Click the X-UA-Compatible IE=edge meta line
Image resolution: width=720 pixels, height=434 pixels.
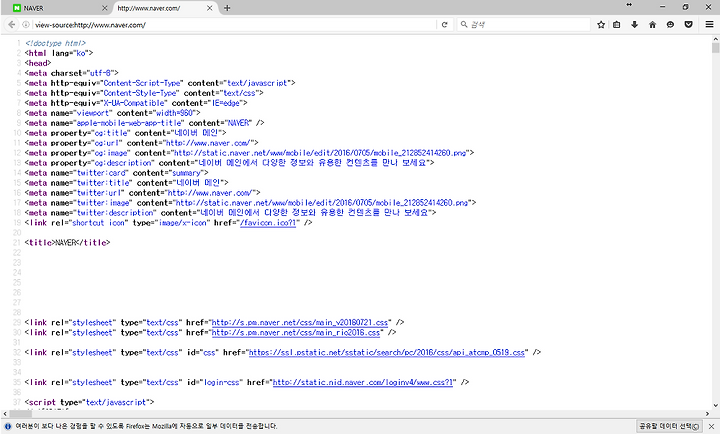point(136,103)
